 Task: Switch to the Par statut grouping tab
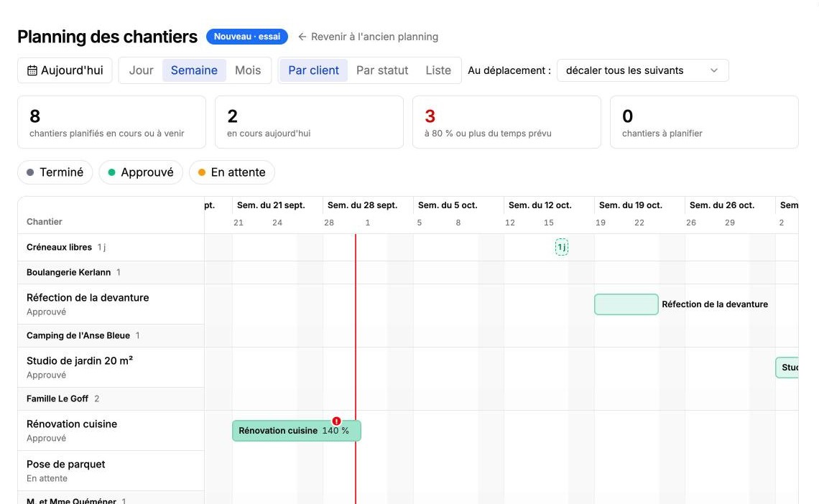point(382,70)
